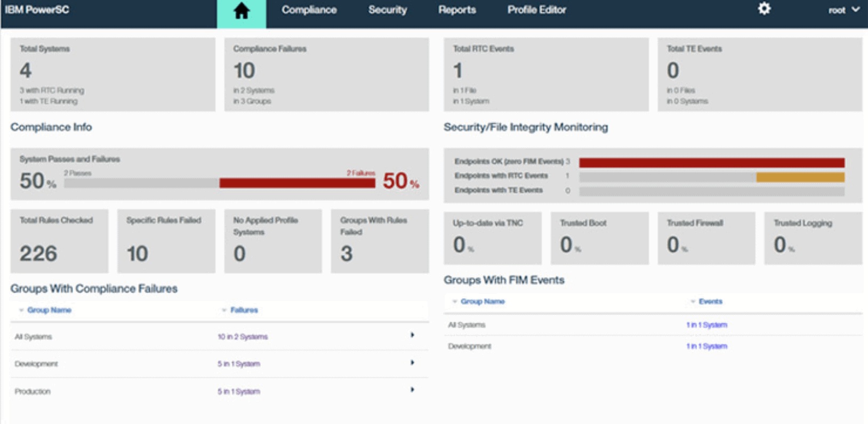This screenshot has height=424, width=868.
Task: Click 'All Systems' in compliance failures table
Action: pyautogui.click(x=33, y=337)
